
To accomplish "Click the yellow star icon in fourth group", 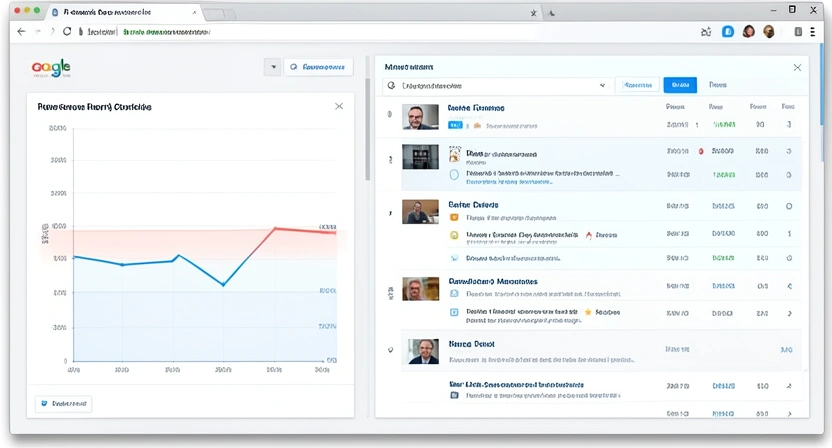I will point(587,312).
